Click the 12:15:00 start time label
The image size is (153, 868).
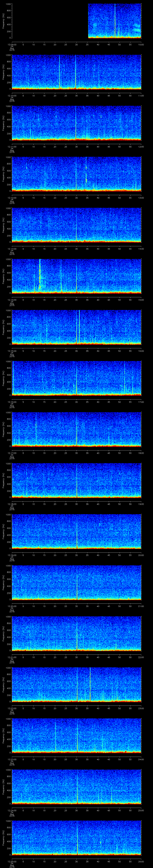click(x=12, y=351)
